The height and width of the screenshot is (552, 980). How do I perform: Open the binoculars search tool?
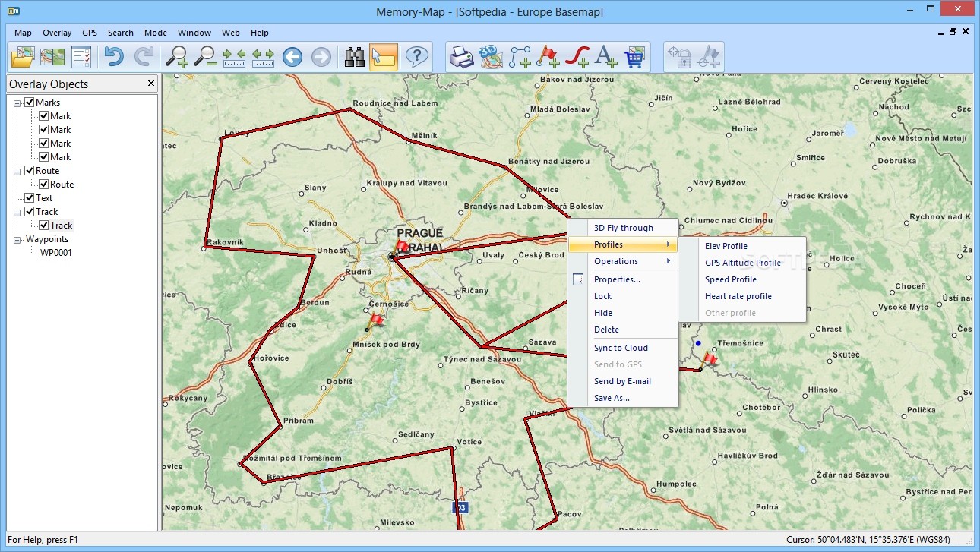coord(355,57)
